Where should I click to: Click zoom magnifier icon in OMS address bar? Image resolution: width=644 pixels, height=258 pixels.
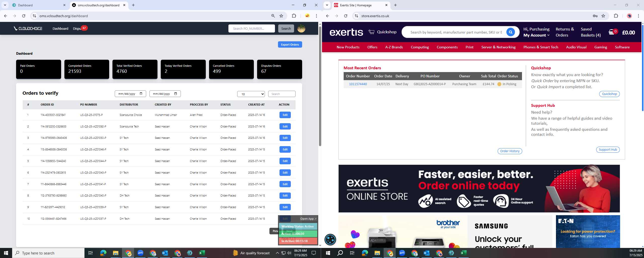tap(273, 16)
